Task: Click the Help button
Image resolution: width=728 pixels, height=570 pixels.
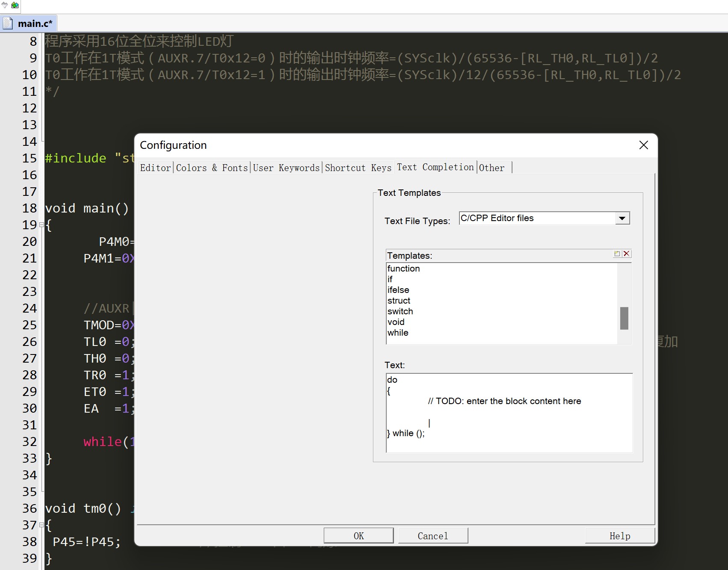Action: pyautogui.click(x=620, y=536)
